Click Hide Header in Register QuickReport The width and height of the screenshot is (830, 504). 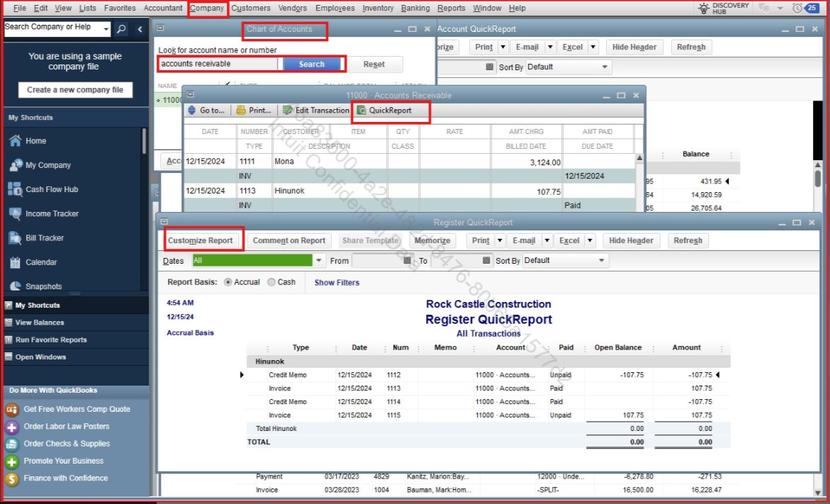pos(631,240)
